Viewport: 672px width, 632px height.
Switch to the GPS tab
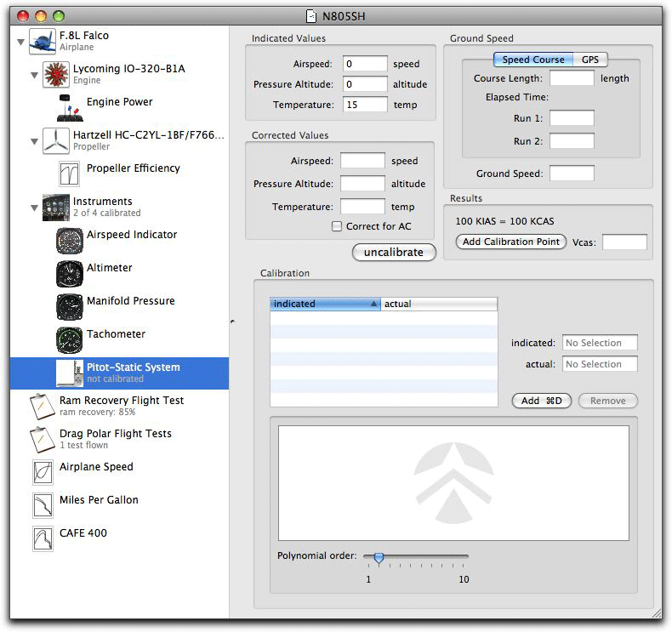point(590,60)
